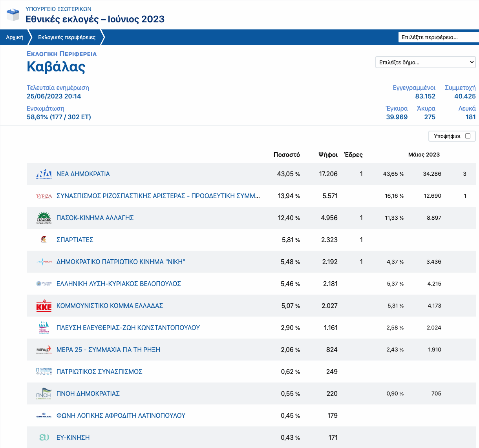Click the Άκυρα 275 value
479x448 pixels.
430,117
